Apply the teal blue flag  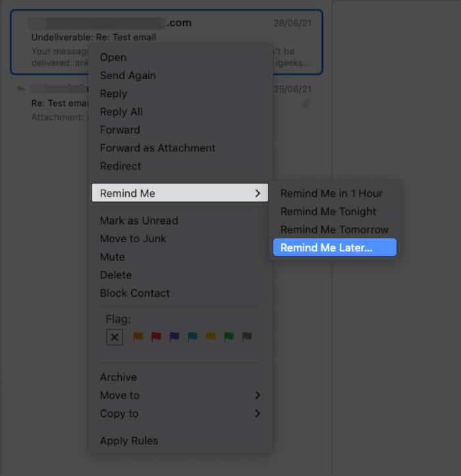click(x=192, y=336)
